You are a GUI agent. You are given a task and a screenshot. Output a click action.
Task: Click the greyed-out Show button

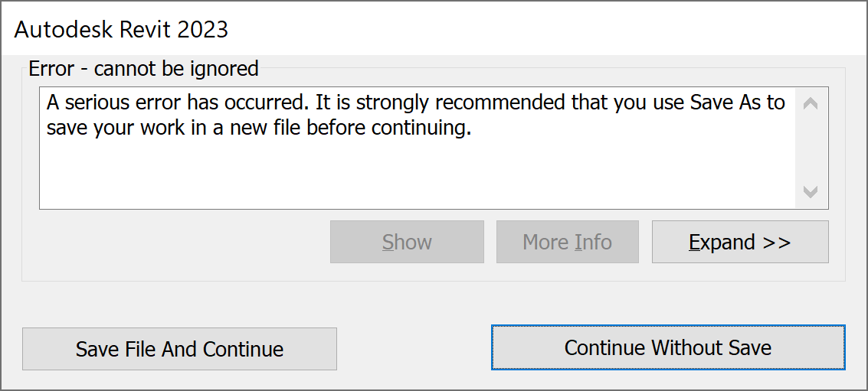coord(407,242)
